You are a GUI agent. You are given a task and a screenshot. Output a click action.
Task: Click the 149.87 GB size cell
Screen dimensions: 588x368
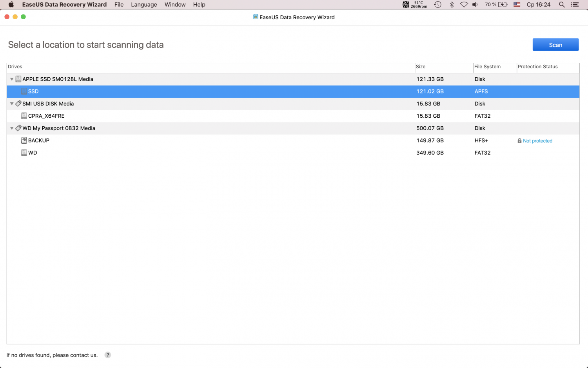[x=430, y=140]
